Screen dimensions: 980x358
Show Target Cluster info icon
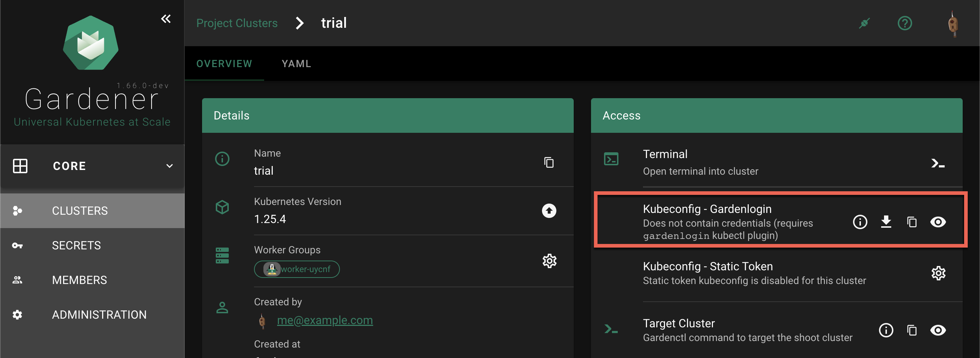[886, 330]
